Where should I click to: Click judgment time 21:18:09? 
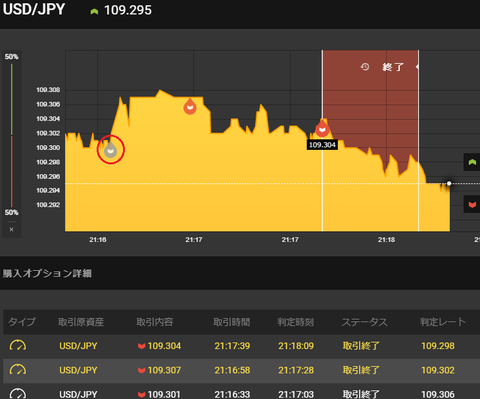point(296,346)
